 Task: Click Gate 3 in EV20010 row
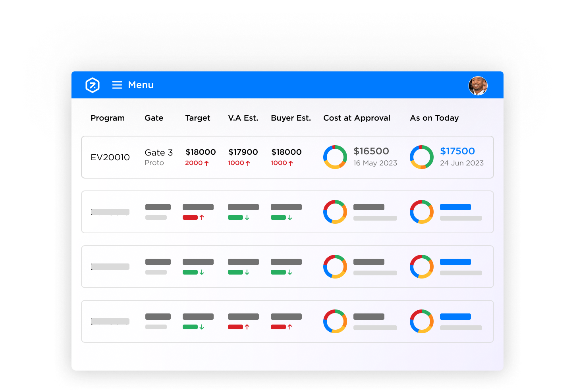point(159,152)
